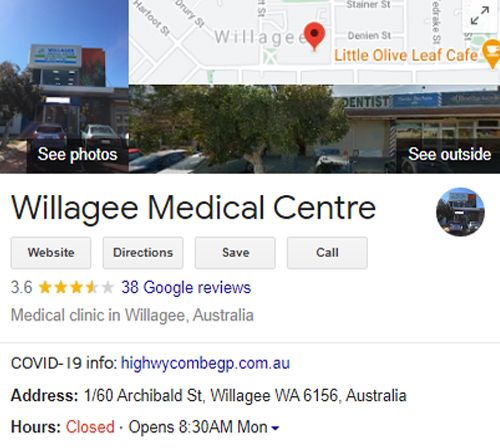Click Opens 8:30AM Mon hours text
Viewport: 500px width, 448px height.
click(198, 427)
